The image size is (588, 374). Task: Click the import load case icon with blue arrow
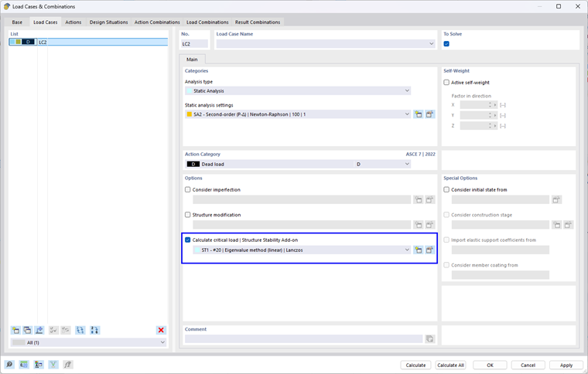(39, 330)
